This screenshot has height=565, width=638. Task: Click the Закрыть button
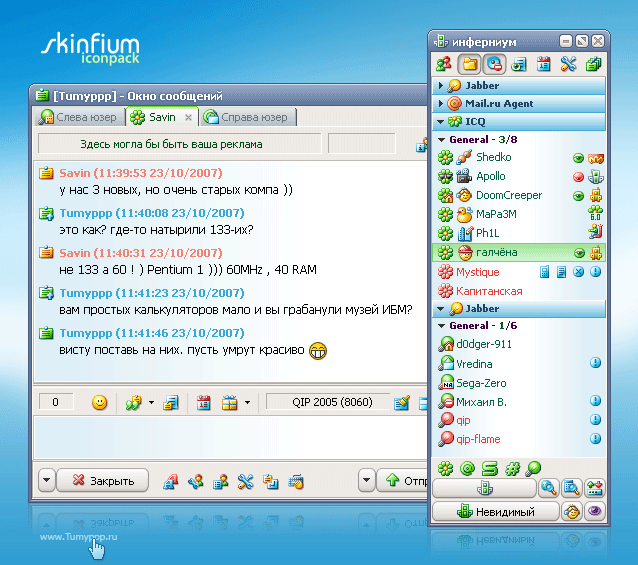[103, 481]
